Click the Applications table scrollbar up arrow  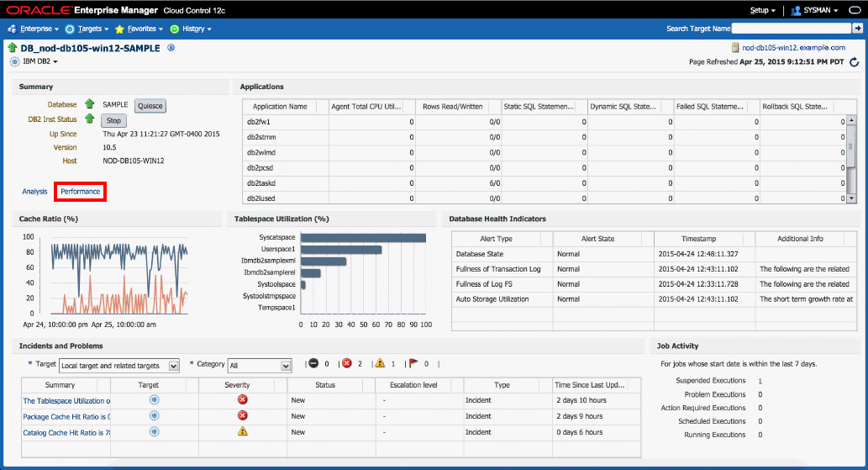[851, 120]
